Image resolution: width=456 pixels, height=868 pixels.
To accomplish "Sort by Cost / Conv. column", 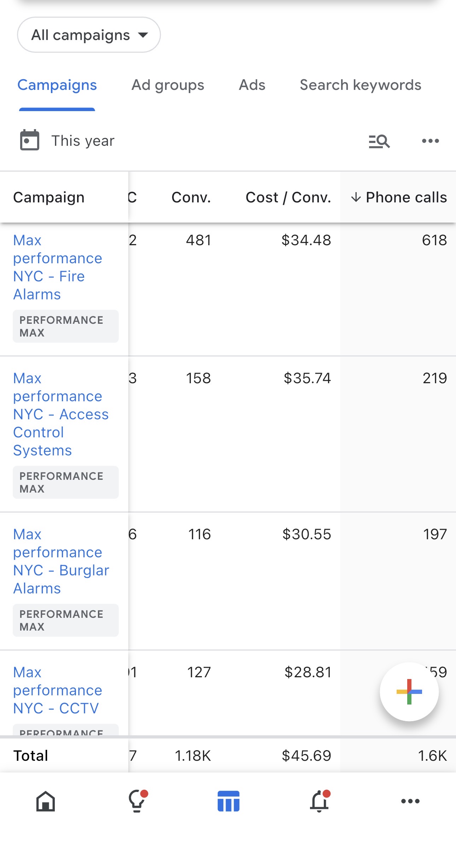I will coord(288,197).
